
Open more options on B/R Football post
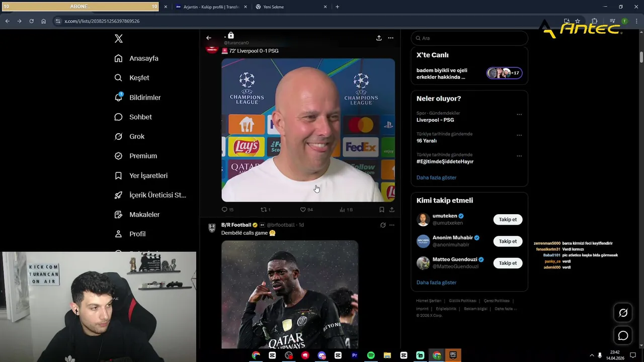click(392, 225)
